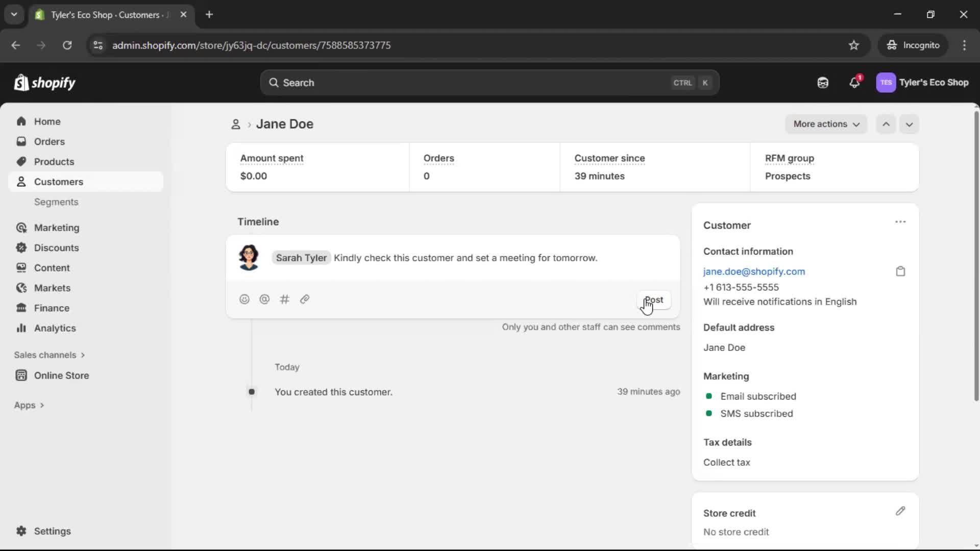Viewport: 980px width, 551px height.
Task: Open the Customer card options menu
Action: pos(900,221)
